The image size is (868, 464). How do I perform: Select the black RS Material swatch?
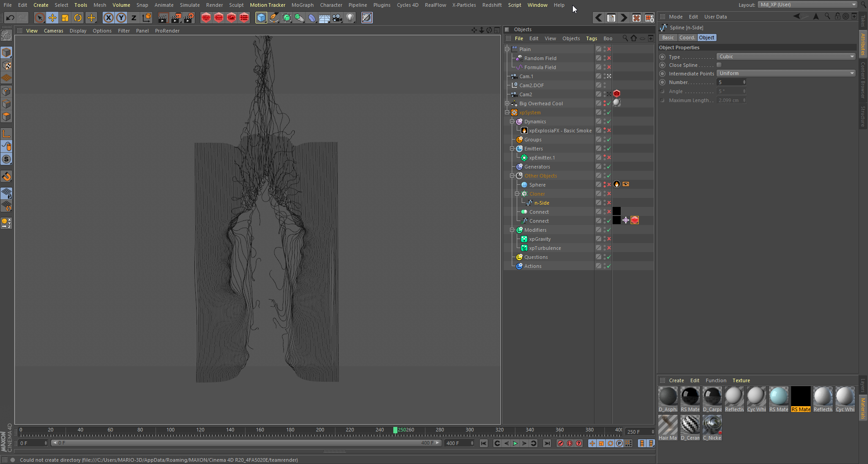[801, 399]
